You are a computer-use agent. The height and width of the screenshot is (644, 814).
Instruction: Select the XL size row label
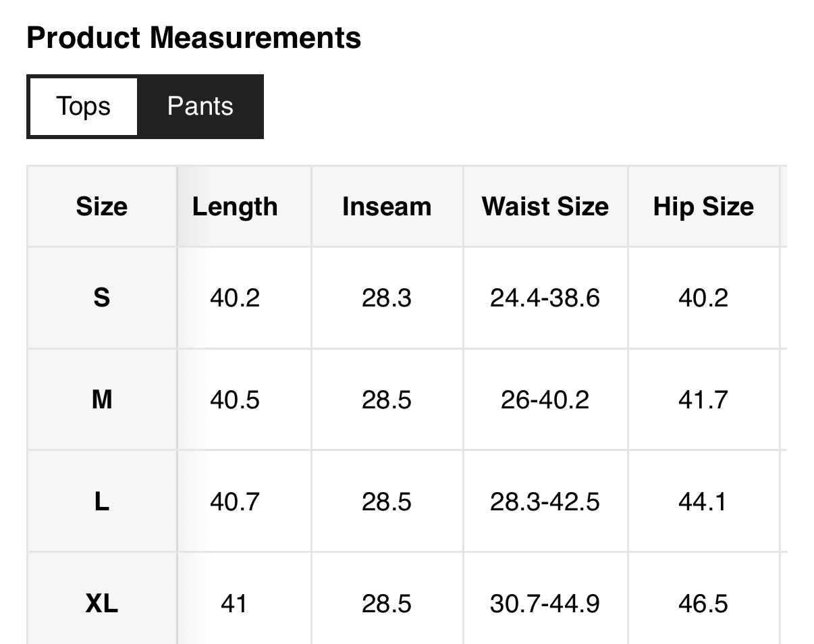101,603
